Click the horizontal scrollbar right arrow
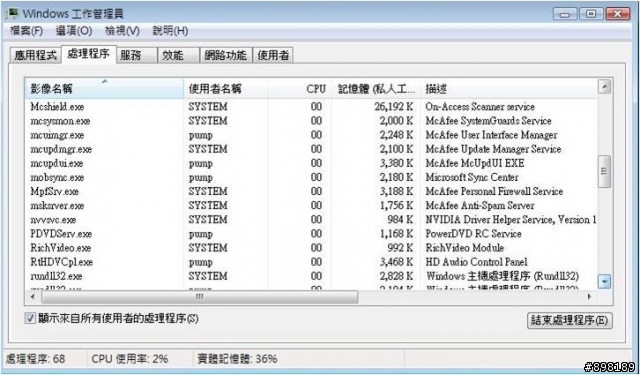640x375 pixels. [589, 297]
